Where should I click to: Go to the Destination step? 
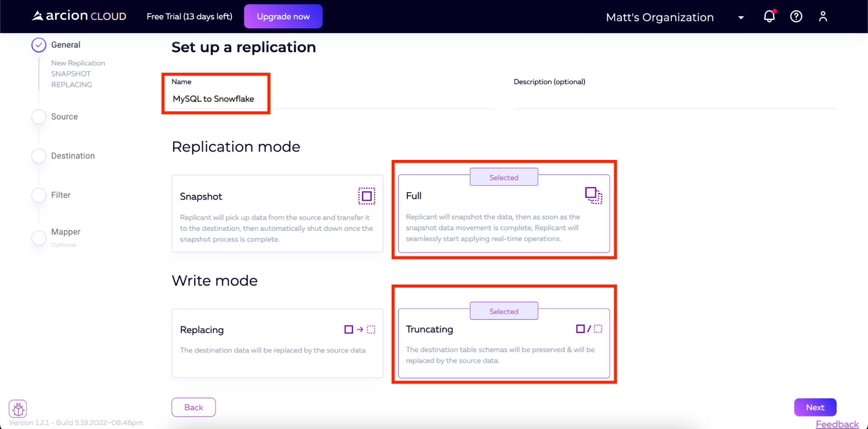tap(73, 156)
